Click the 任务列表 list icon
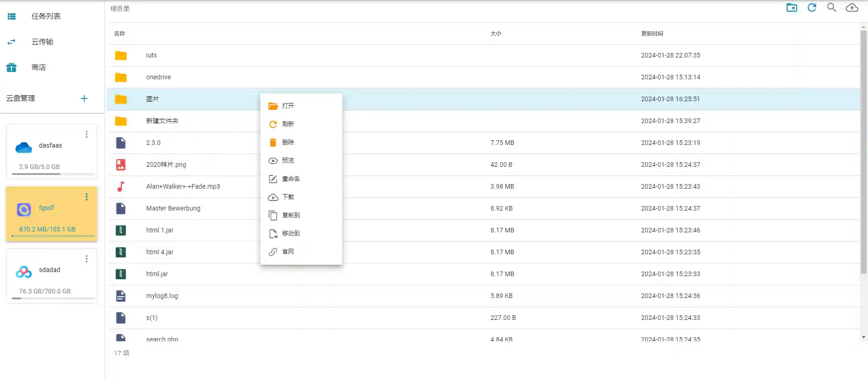 (x=11, y=16)
